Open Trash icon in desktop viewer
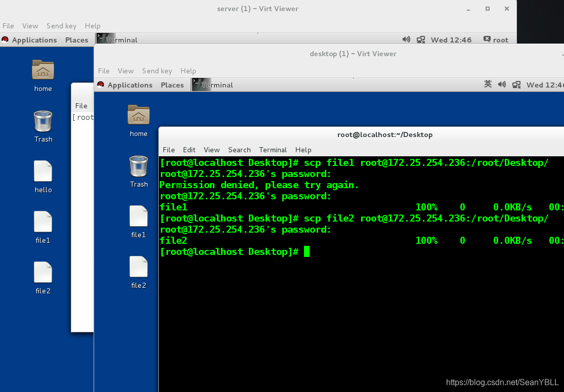This screenshot has height=392, width=564. point(139,166)
